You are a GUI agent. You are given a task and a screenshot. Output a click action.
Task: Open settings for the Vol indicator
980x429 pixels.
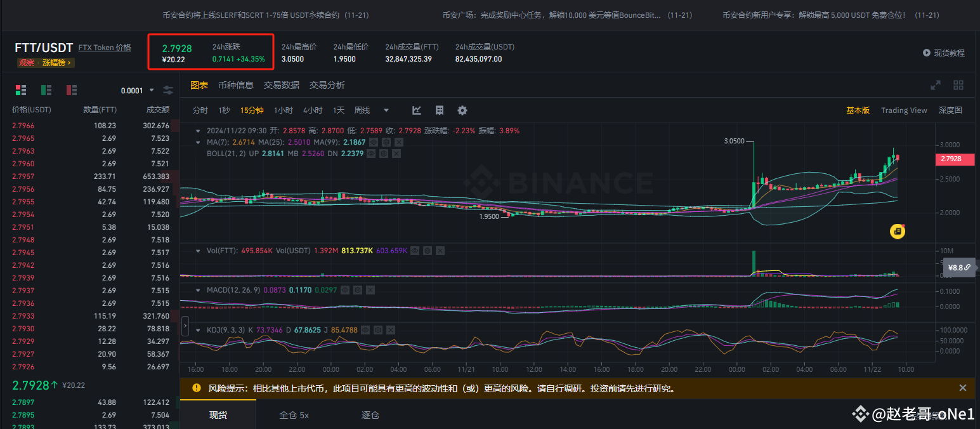point(428,251)
